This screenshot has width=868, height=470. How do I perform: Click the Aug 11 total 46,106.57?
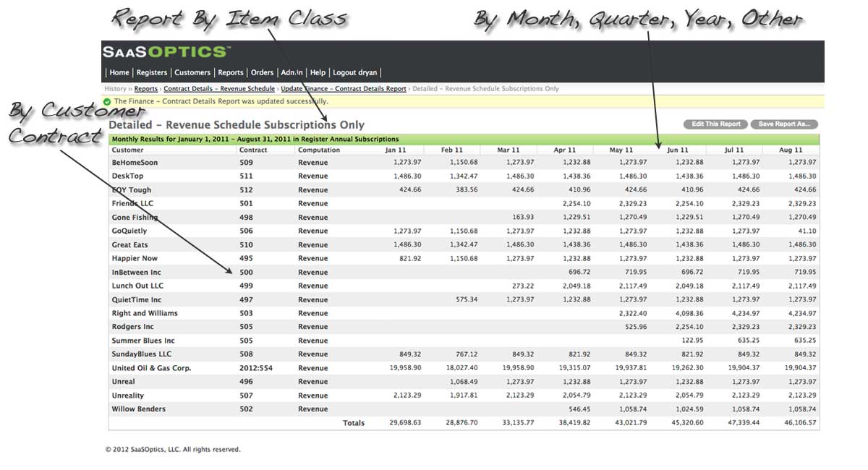click(x=799, y=424)
